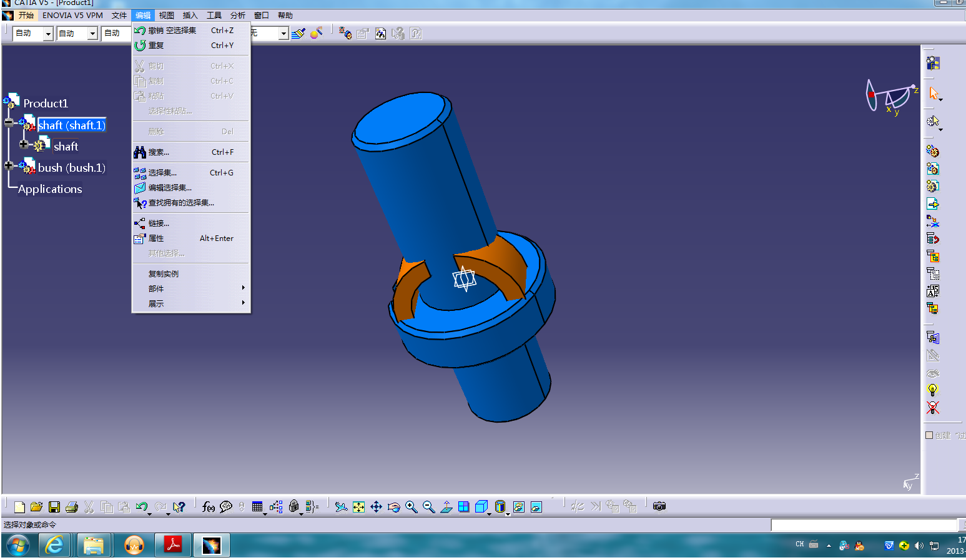Click the Formula f(x) icon

tap(208, 507)
